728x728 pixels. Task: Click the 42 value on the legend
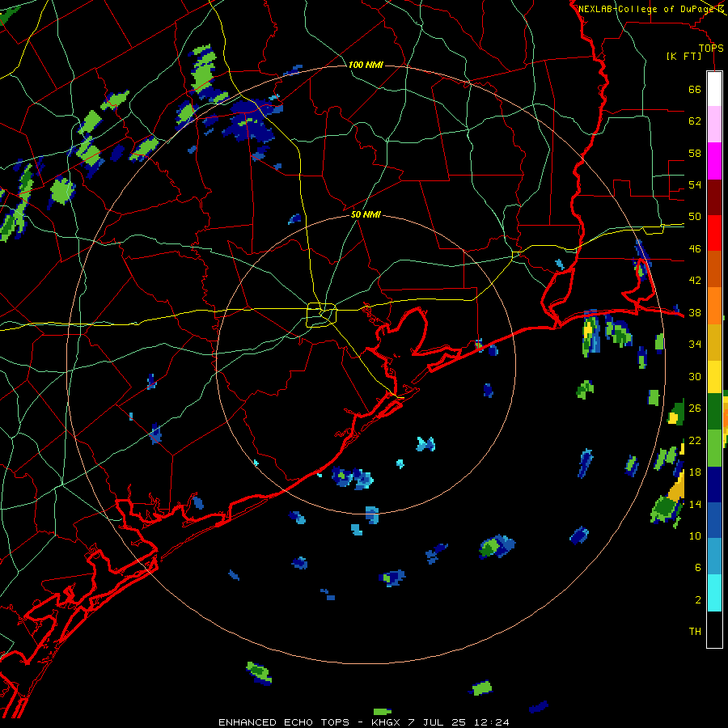(695, 281)
